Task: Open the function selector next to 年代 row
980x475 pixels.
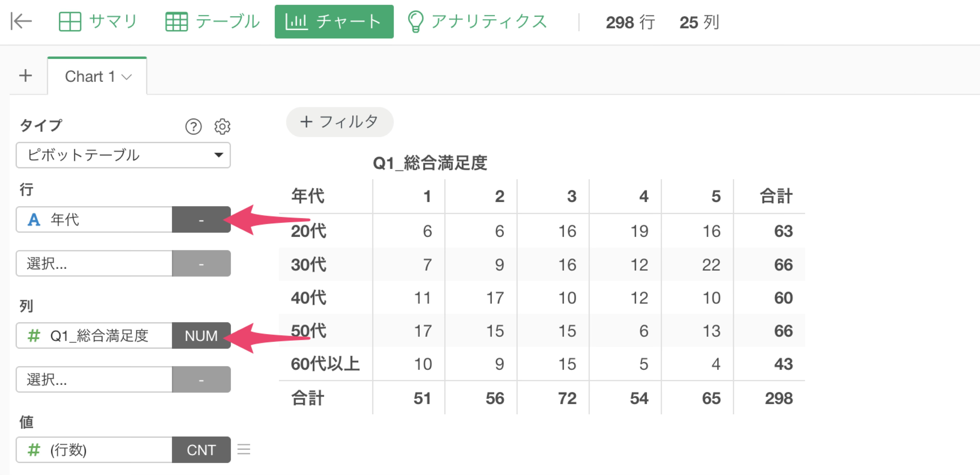Action: (x=201, y=220)
